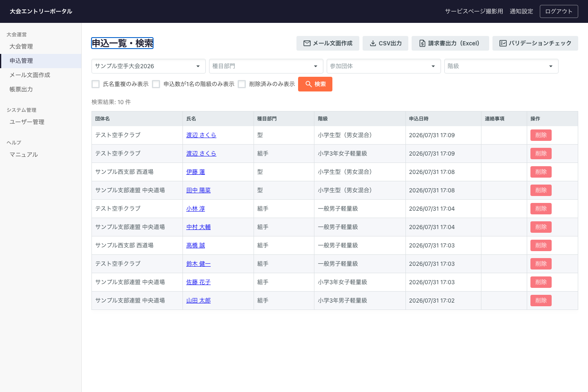Enable the 削除済みのみ表示 checkbox

point(242,84)
